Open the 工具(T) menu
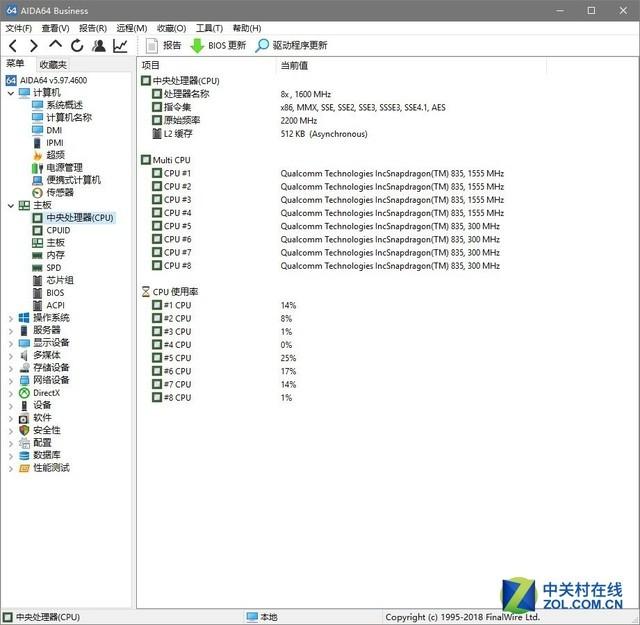 209,28
